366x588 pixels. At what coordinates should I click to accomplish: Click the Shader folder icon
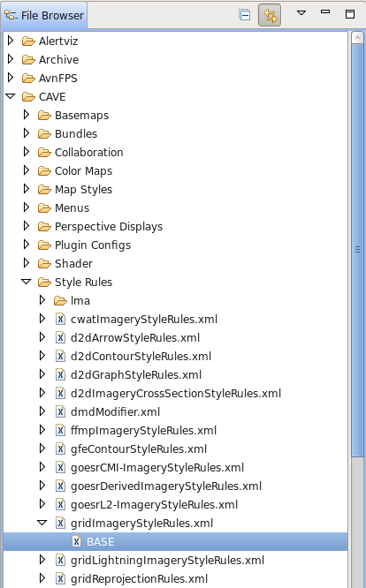coord(44,264)
